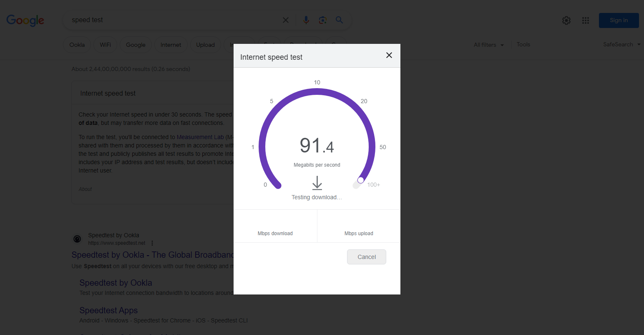Open the Measurement Lab link

(200, 137)
